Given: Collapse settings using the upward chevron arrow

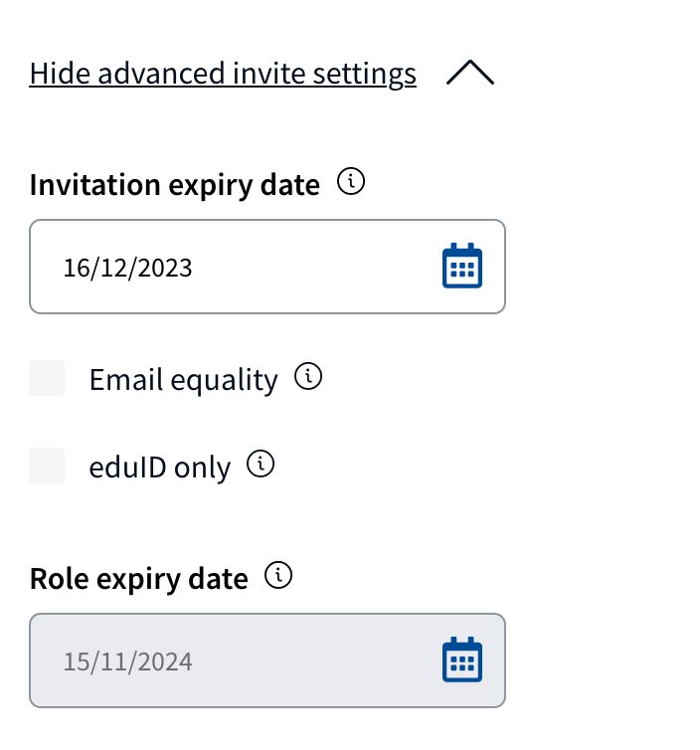Looking at the screenshot, I should 470,73.
